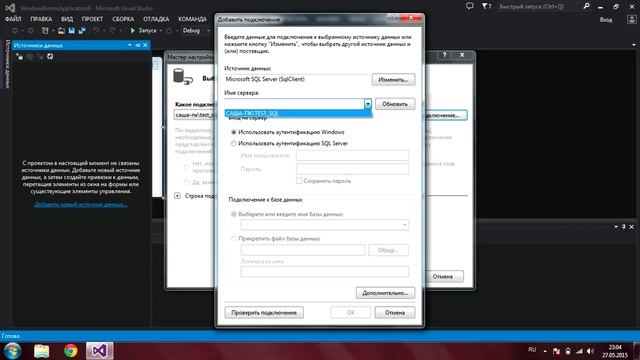Select 'Выберите или введите имя базы данных' radio
The height and width of the screenshot is (360, 640).
point(234,214)
